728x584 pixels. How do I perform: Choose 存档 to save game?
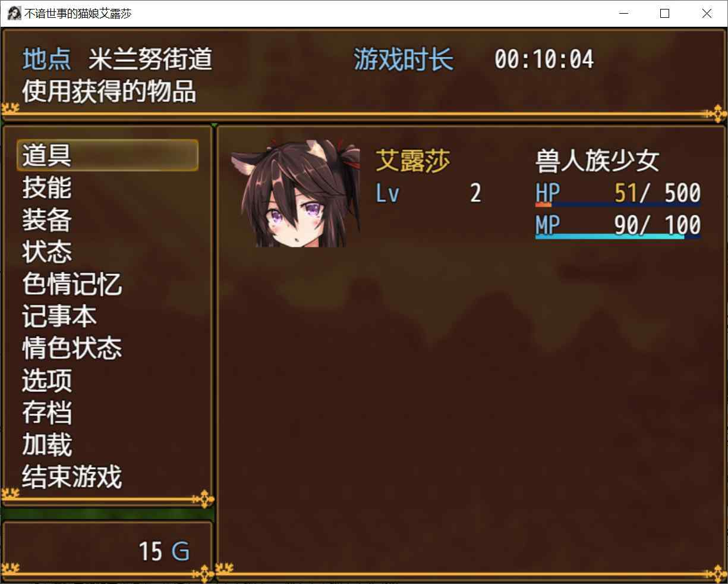[47, 413]
